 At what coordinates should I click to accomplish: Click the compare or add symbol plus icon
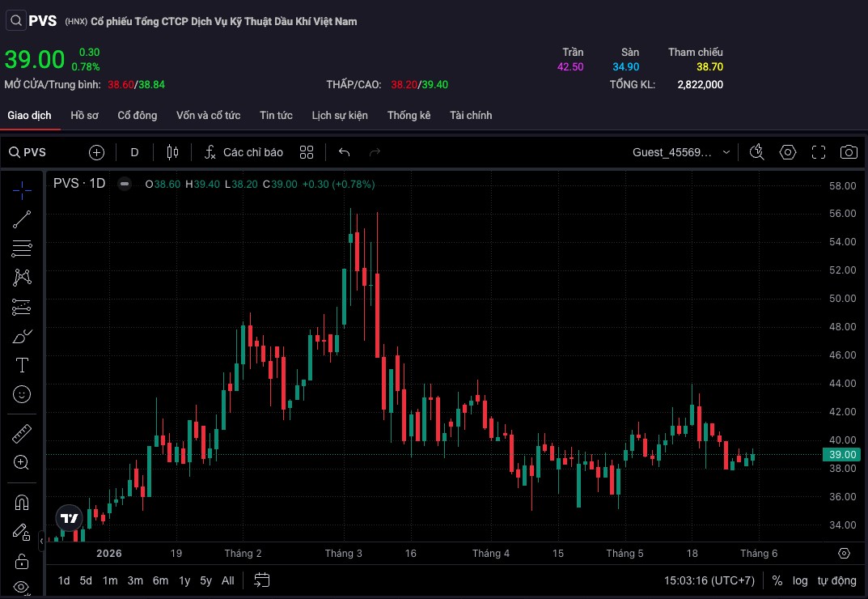pos(96,152)
